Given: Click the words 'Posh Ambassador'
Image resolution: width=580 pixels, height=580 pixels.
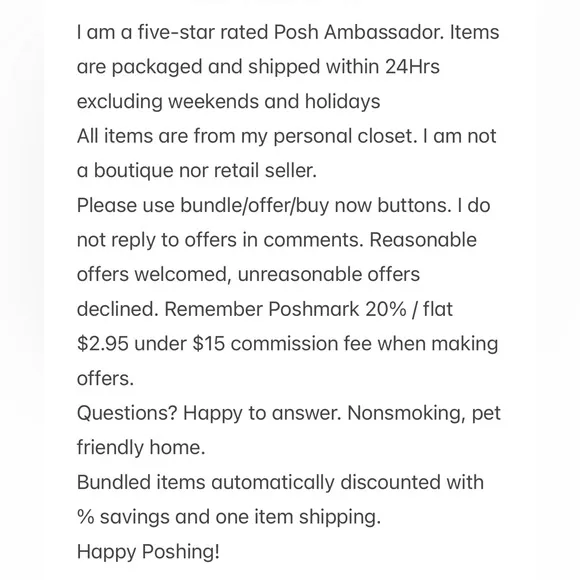Looking at the screenshot, I should pos(358,32).
